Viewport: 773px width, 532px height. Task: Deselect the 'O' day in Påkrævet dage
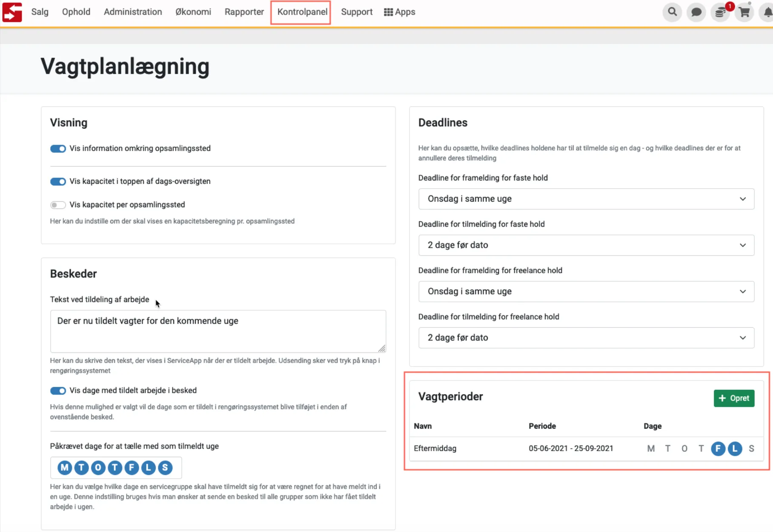(x=98, y=467)
